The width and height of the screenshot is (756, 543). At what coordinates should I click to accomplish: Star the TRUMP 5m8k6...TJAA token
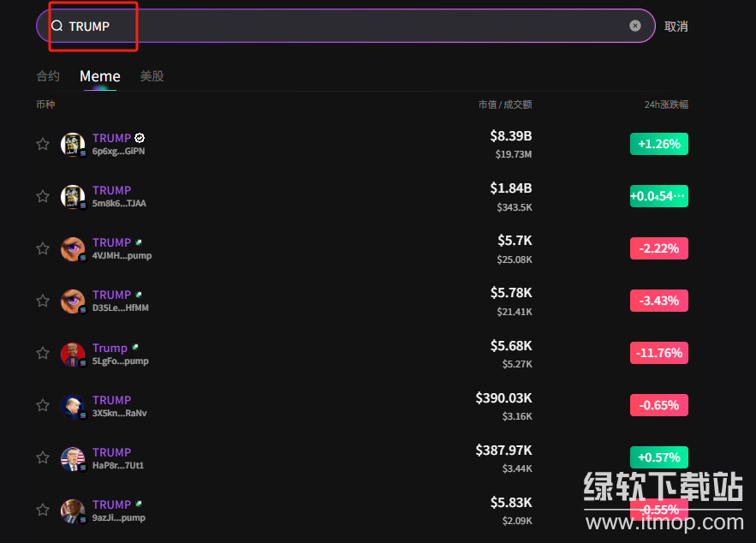(43, 196)
